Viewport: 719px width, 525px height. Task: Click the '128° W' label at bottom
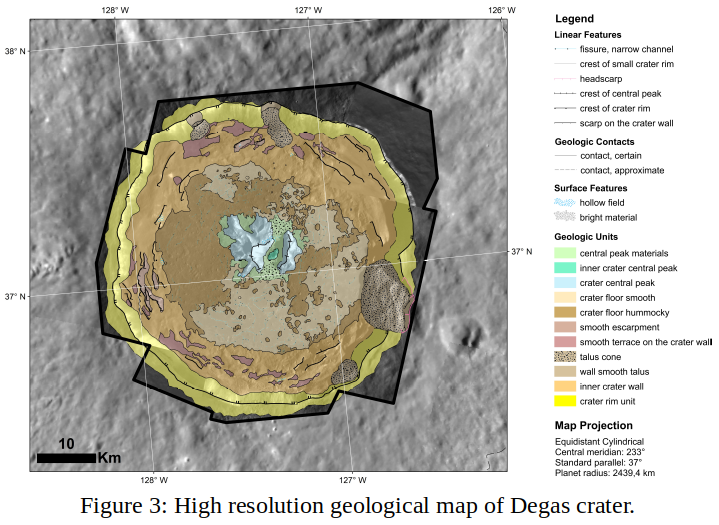coord(154,480)
